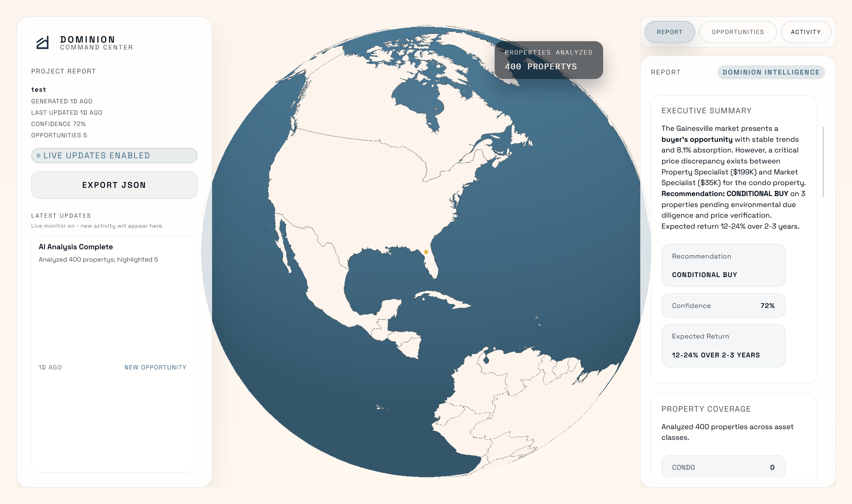Click the live updates status dot
The image size is (852, 504).
[38, 156]
